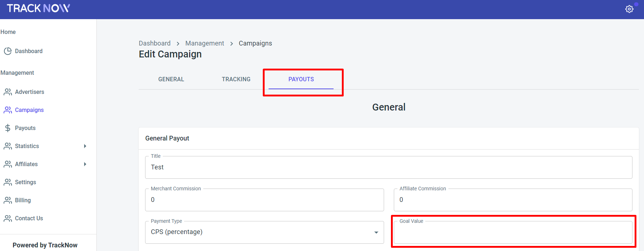Click the Title input field
The height and width of the screenshot is (251, 644).
(x=388, y=168)
